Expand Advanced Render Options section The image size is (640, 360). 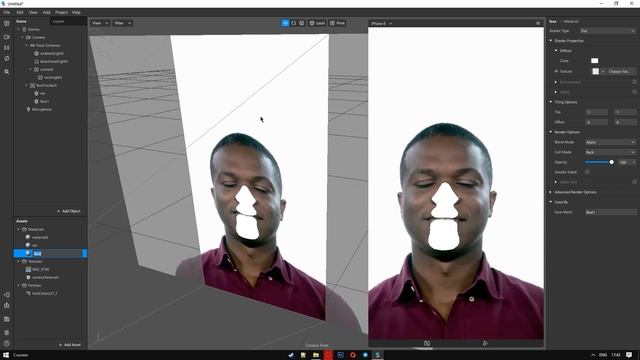point(551,192)
